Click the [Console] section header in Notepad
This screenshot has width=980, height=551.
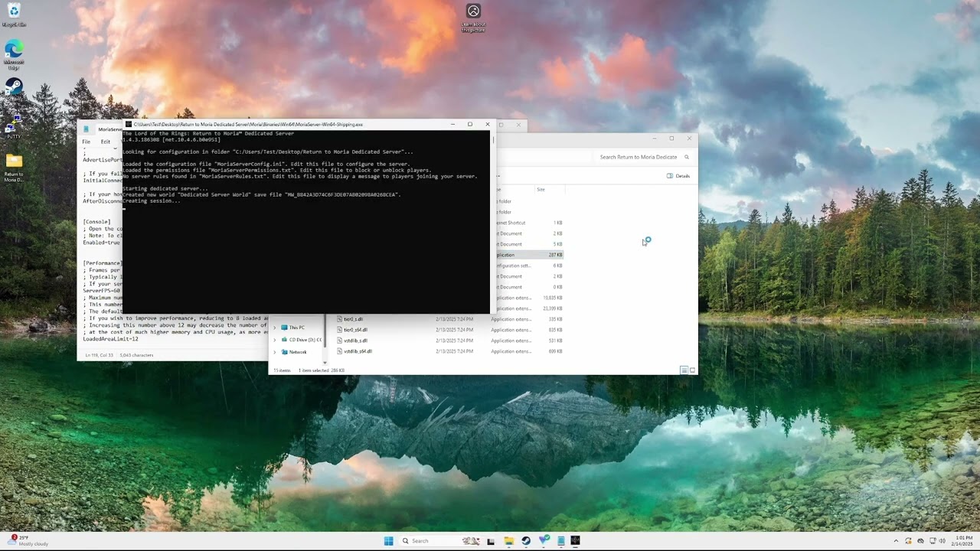(96, 222)
